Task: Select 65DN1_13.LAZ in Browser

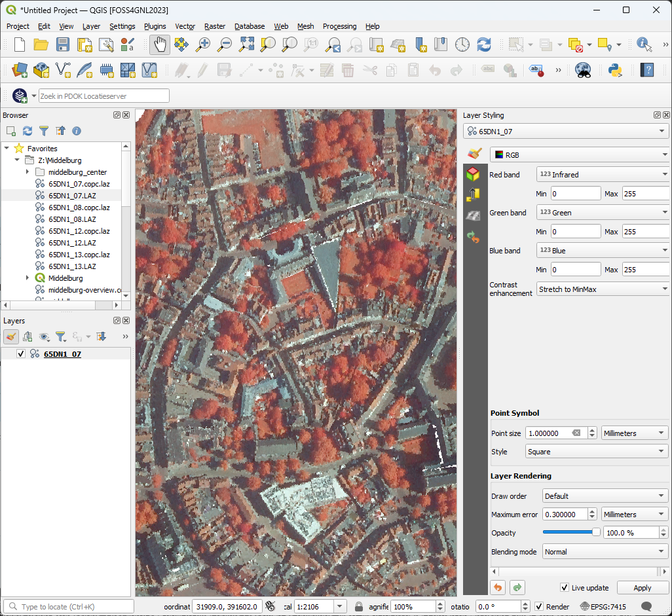Action: [x=72, y=266]
